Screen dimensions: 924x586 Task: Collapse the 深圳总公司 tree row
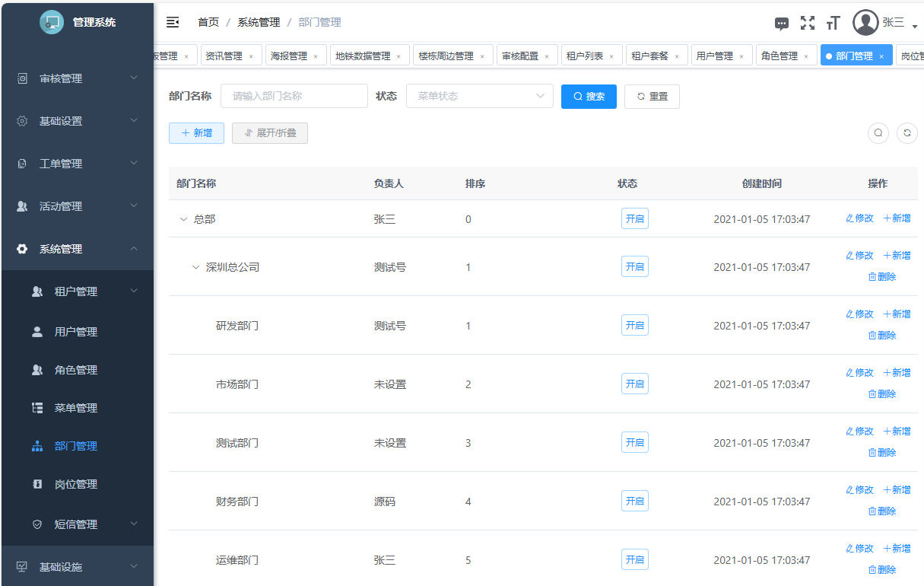pyautogui.click(x=195, y=267)
